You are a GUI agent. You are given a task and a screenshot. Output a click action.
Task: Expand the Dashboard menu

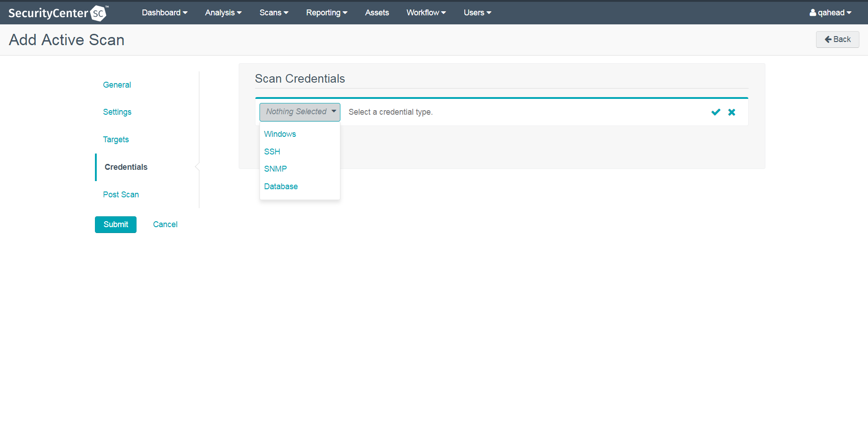(165, 13)
